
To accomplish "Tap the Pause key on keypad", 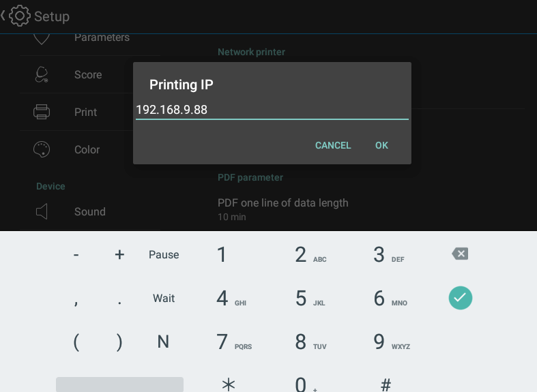I will 164,255.
